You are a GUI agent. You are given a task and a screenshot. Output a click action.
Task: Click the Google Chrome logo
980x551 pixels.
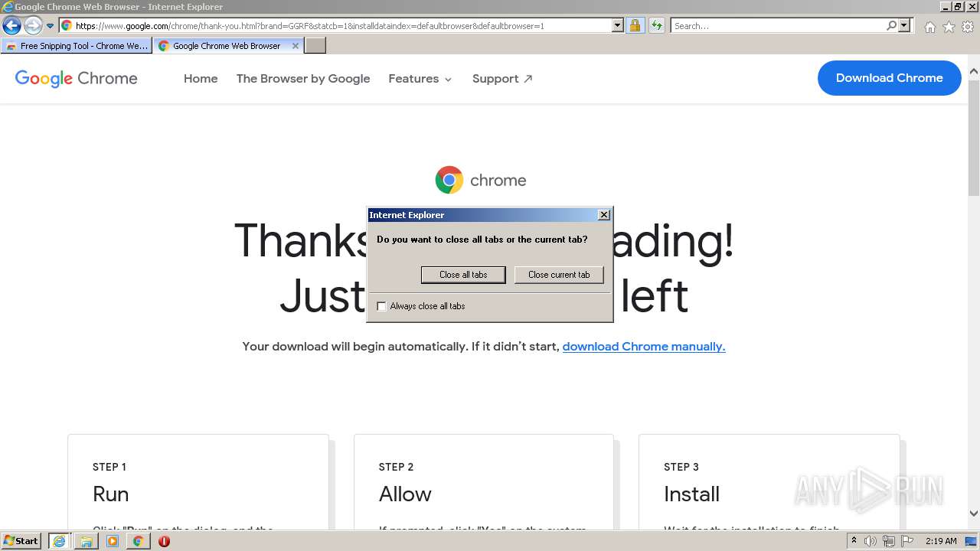(x=76, y=78)
